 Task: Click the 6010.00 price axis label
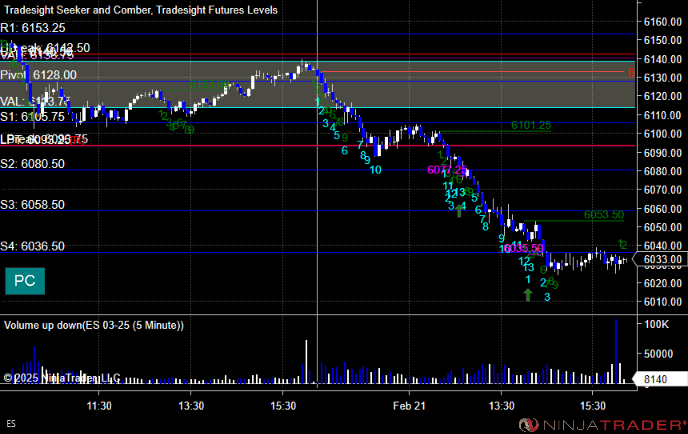tap(663, 302)
